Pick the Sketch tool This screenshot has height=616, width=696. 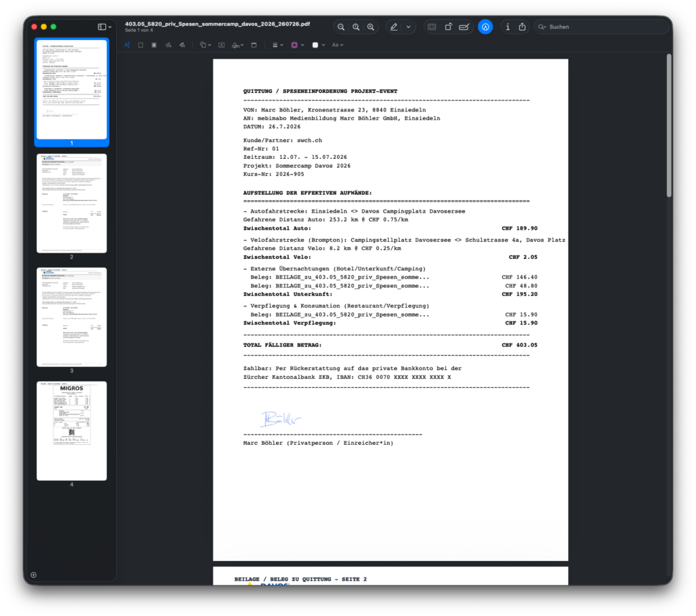169,45
